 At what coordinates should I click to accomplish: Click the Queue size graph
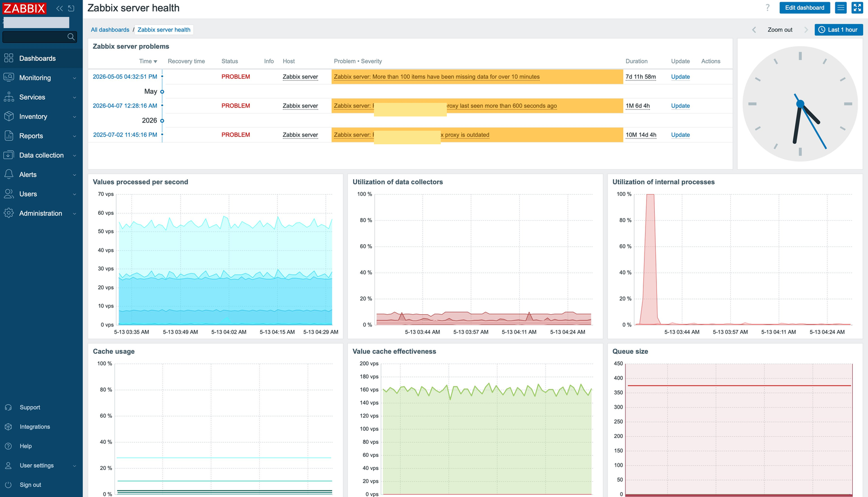pyautogui.click(x=739, y=429)
